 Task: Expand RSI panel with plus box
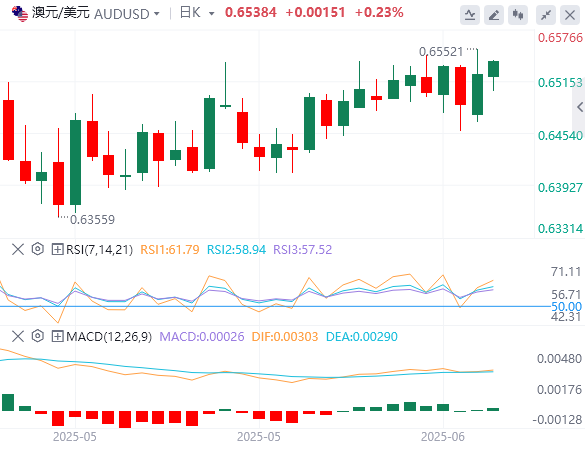(x=57, y=249)
